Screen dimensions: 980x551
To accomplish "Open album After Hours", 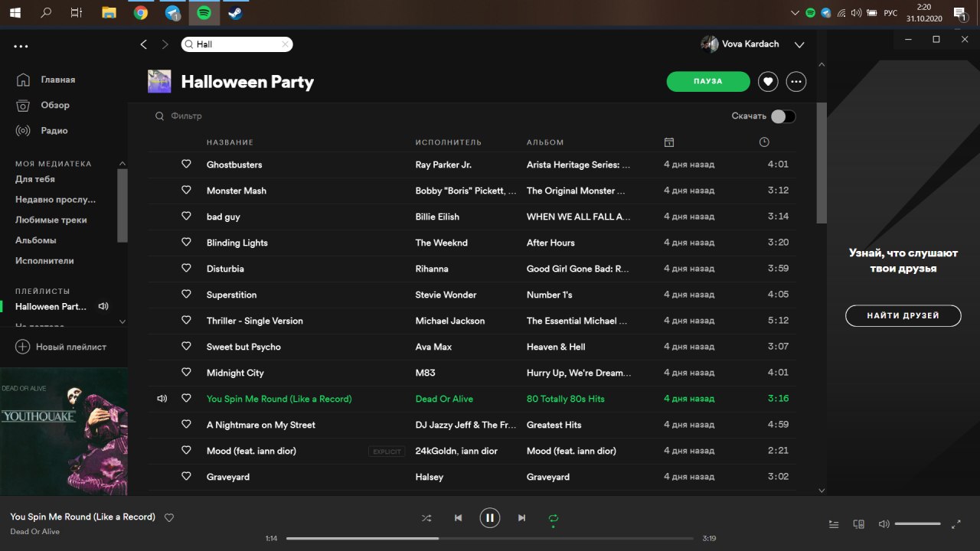I will click(x=550, y=243).
